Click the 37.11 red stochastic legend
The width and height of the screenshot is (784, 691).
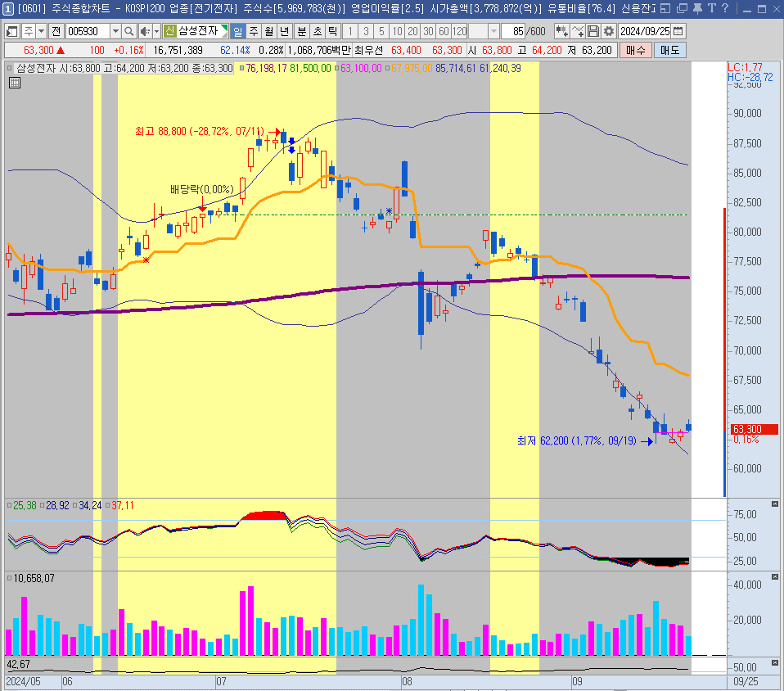click(123, 505)
